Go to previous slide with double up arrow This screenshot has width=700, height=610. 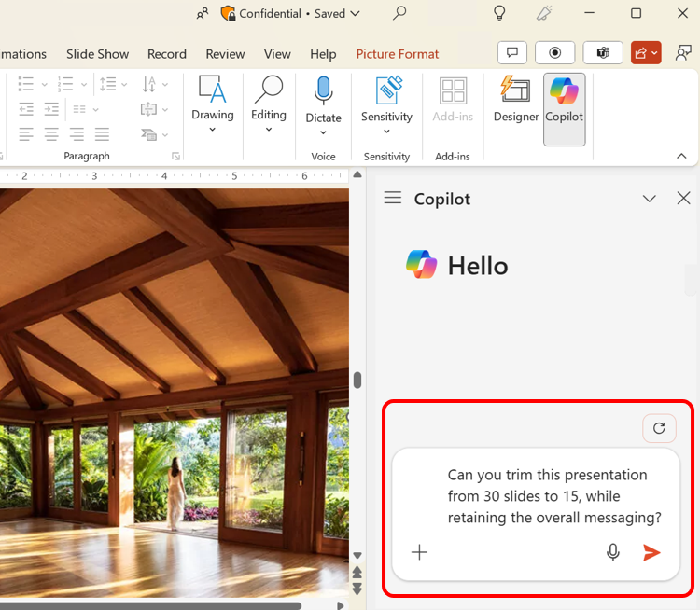357,572
